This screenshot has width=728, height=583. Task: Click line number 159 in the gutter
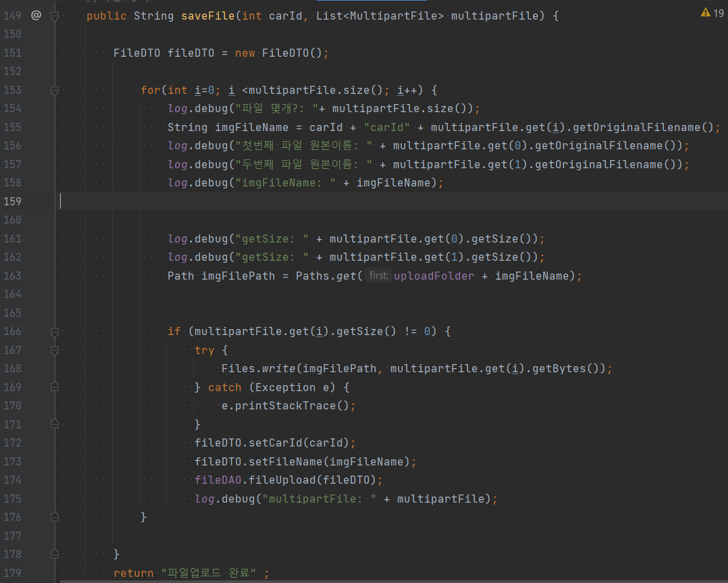click(x=13, y=201)
